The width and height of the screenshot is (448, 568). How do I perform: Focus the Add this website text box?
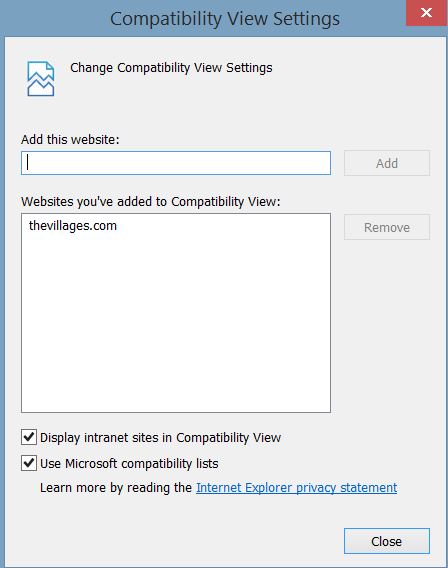(176, 163)
